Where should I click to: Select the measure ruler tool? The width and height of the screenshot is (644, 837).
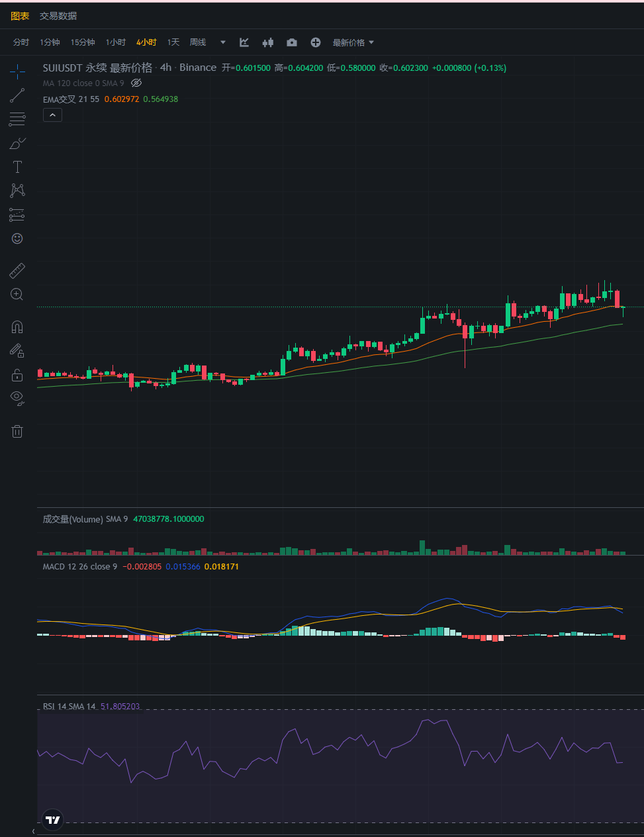pos(17,270)
